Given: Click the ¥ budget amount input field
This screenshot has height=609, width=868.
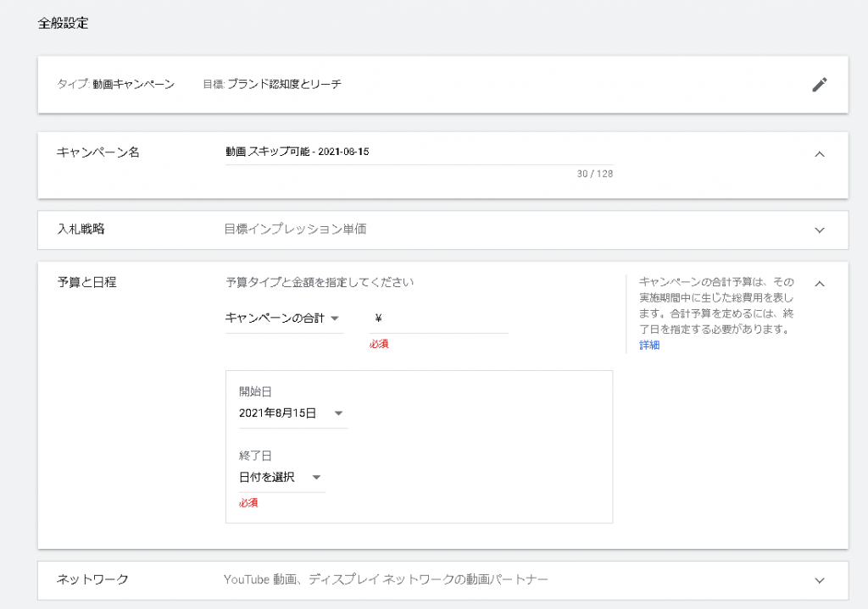Looking at the screenshot, I should 439,318.
